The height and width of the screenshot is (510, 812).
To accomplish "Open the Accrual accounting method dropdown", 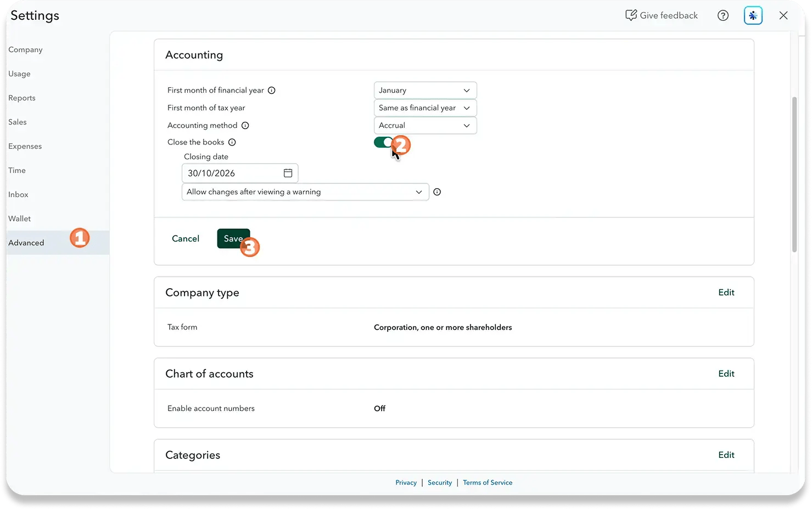I will (x=425, y=125).
